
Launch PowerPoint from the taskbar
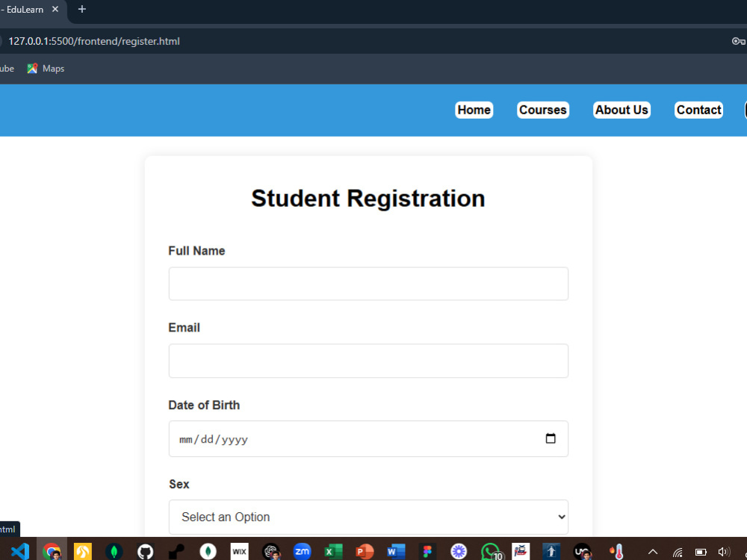click(365, 552)
